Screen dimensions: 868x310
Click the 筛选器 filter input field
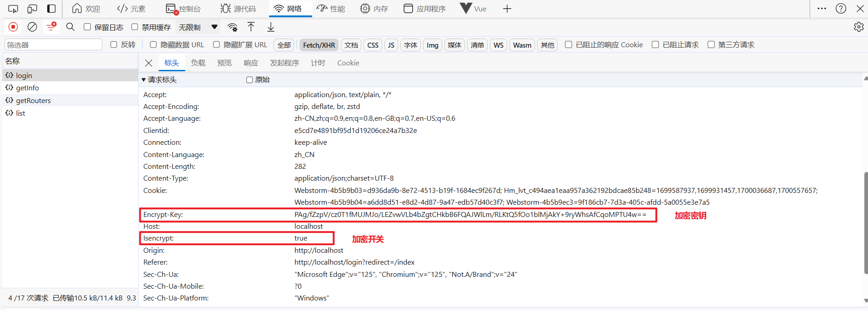coord(54,44)
